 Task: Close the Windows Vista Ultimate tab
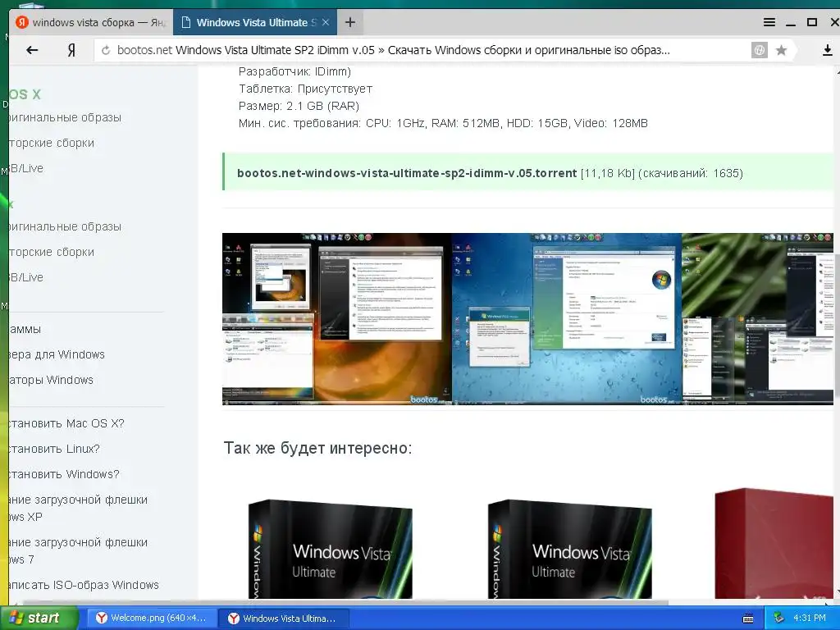[x=325, y=22]
